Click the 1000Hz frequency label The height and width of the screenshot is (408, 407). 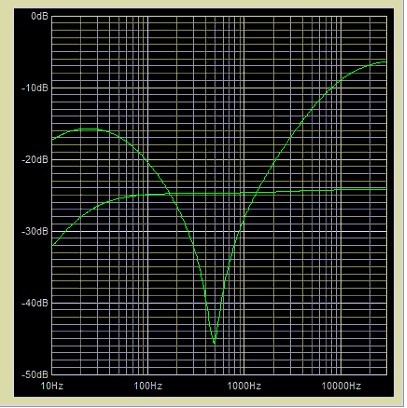(x=244, y=386)
